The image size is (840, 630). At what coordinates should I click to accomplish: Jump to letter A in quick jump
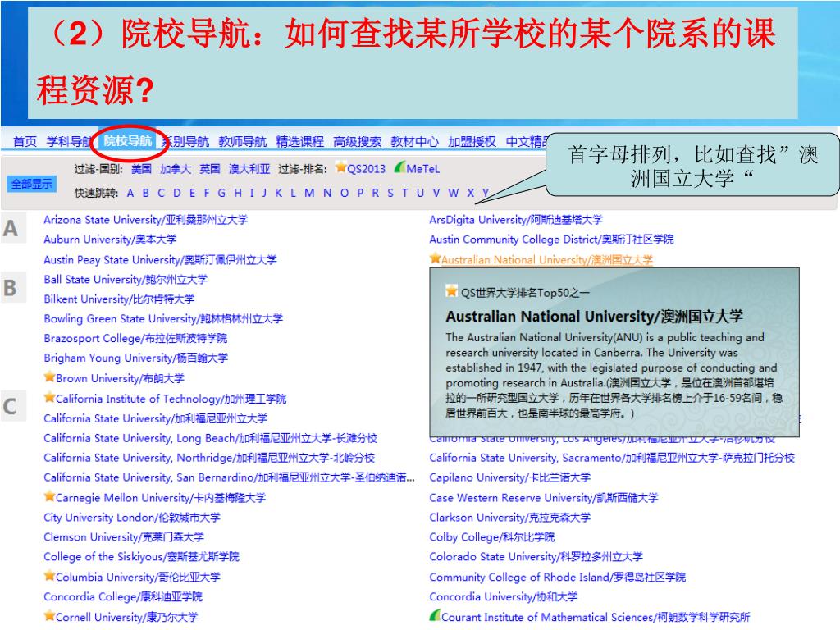(130, 193)
